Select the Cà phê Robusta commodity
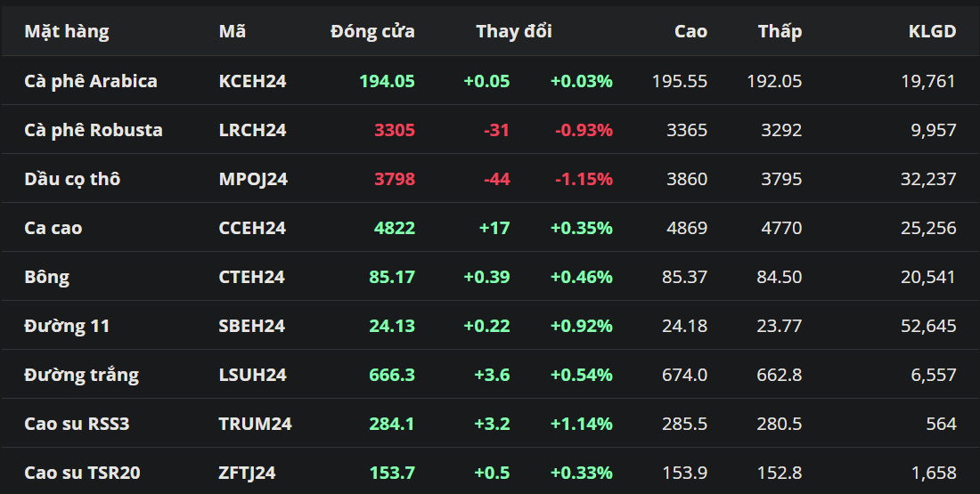The height and width of the screenshot is (494, 980). [94, 130]
